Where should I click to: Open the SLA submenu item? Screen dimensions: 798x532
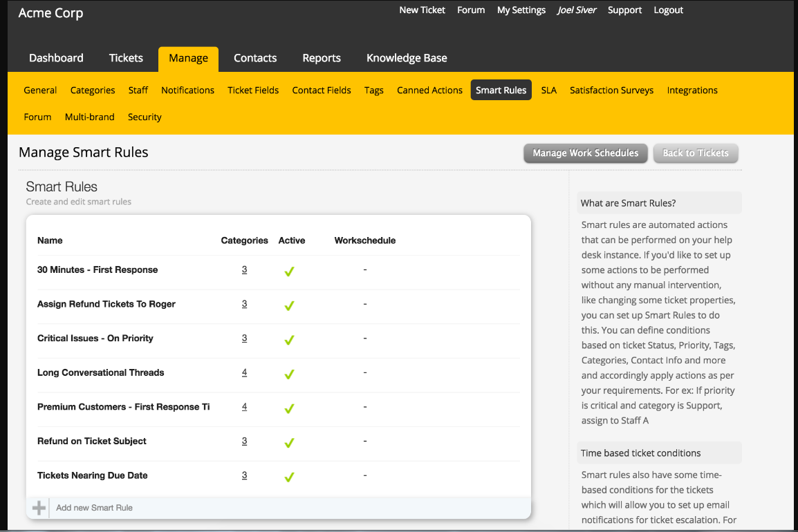click(549, 91)
